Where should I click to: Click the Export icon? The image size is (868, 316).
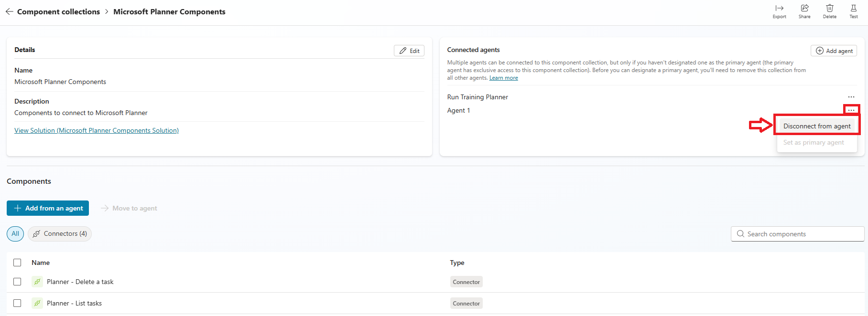click(779, 8)
